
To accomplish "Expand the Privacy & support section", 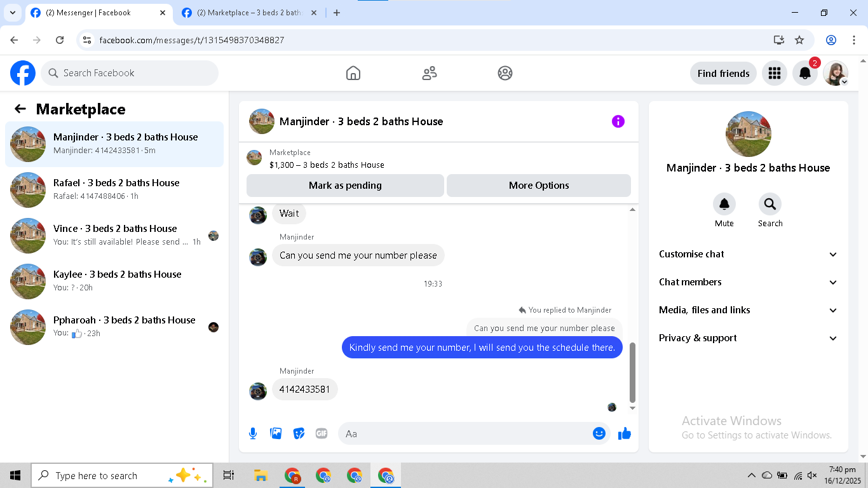I will [749, 338].
